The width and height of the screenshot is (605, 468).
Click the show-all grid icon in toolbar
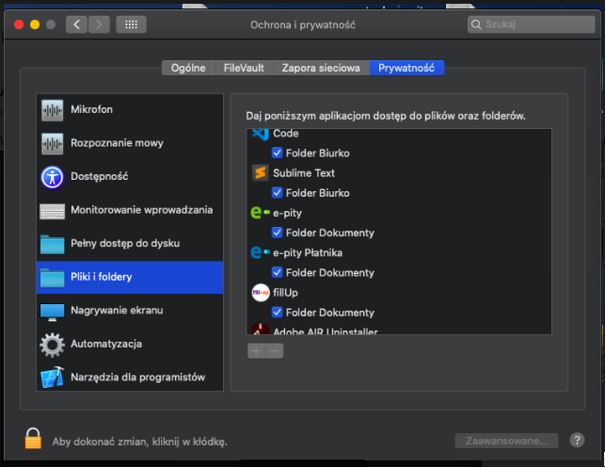pyautogui.click(x=129, y=24)
